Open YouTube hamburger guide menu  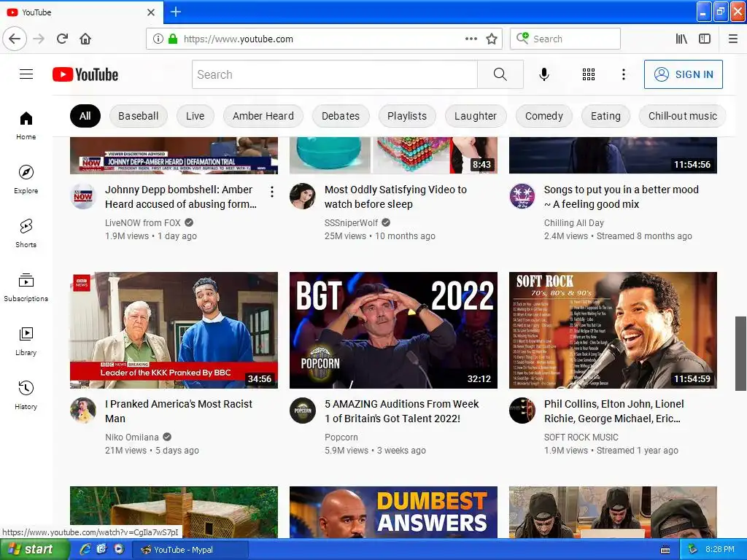[x=26, y=74]
